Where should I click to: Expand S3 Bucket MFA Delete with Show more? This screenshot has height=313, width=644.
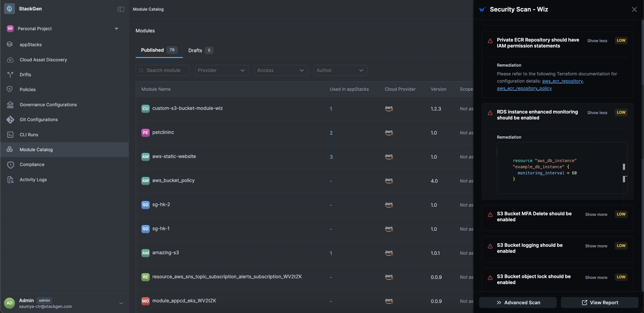596,214
